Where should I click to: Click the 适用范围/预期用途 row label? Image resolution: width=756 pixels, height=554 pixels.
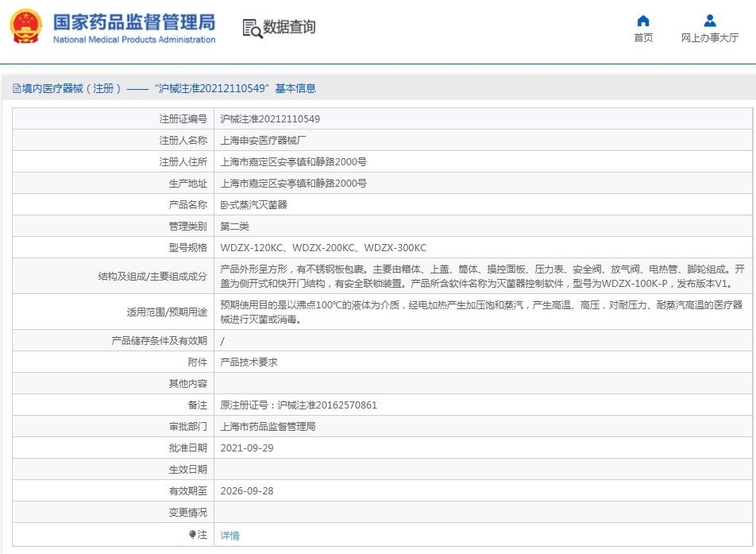click(167, 312)
